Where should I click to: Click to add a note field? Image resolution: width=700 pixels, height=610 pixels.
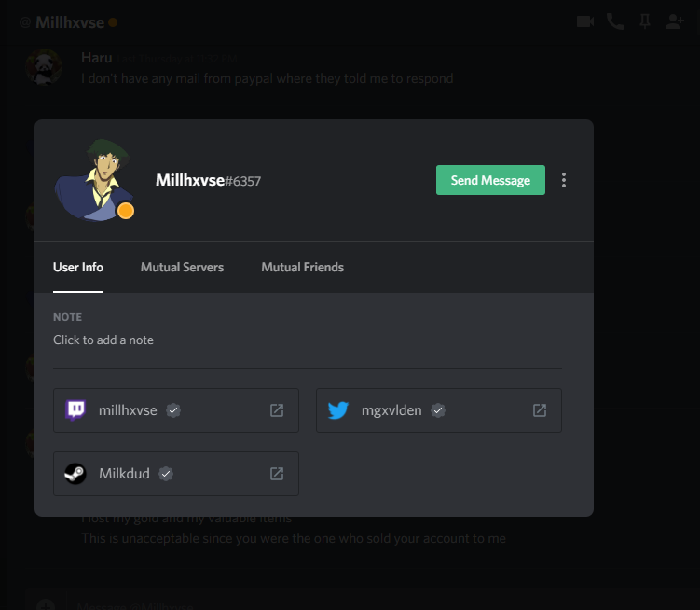tap(103, 340)
